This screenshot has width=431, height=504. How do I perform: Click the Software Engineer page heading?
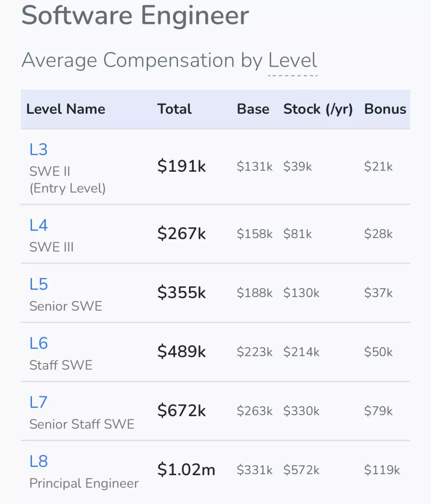(135, 15)
